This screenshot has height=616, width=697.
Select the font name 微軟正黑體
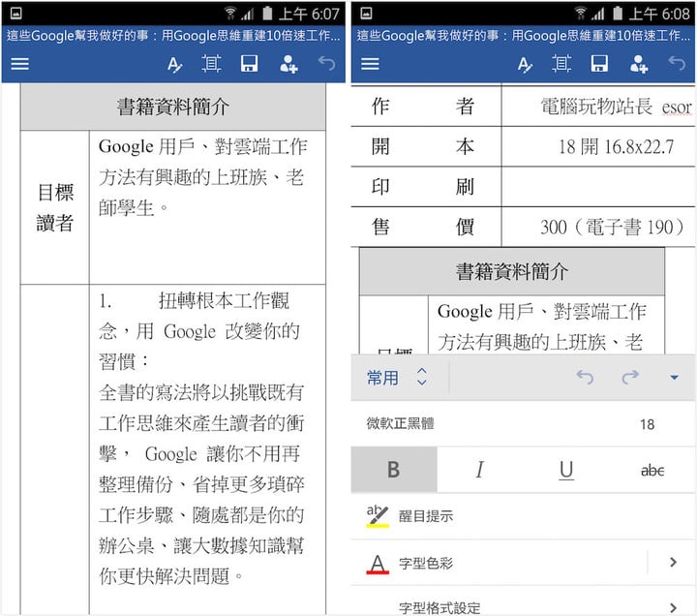click(400, 423)
